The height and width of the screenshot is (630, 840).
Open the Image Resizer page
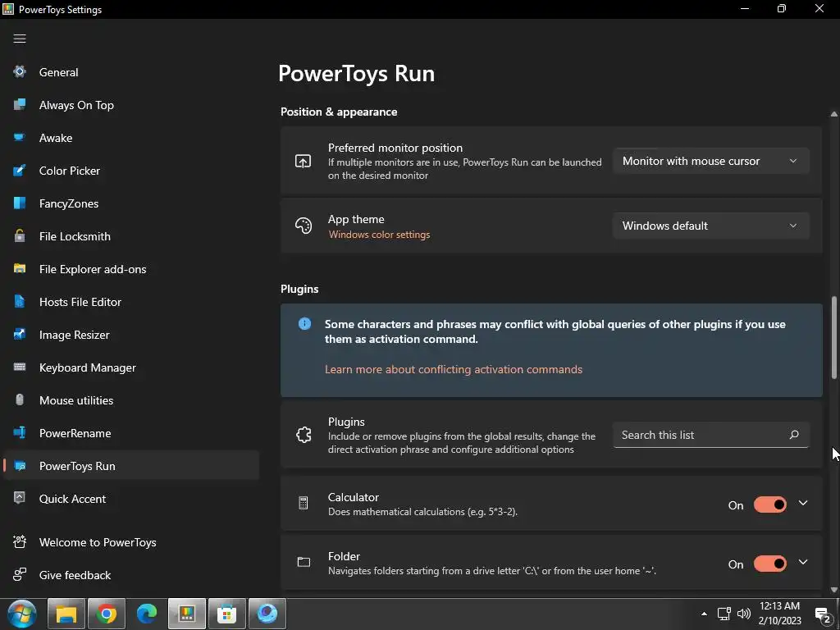pos(130,335)
